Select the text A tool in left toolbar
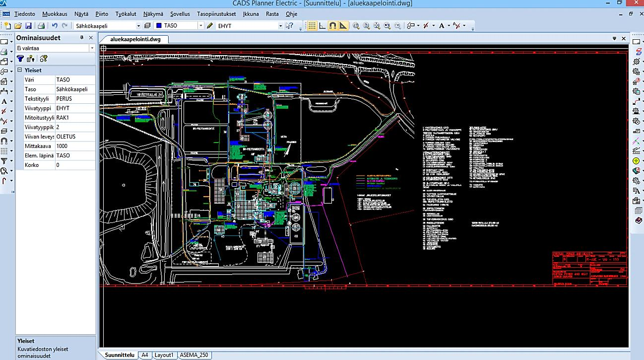The width and height of the screenshot is (644, 360). coord(4,101)
